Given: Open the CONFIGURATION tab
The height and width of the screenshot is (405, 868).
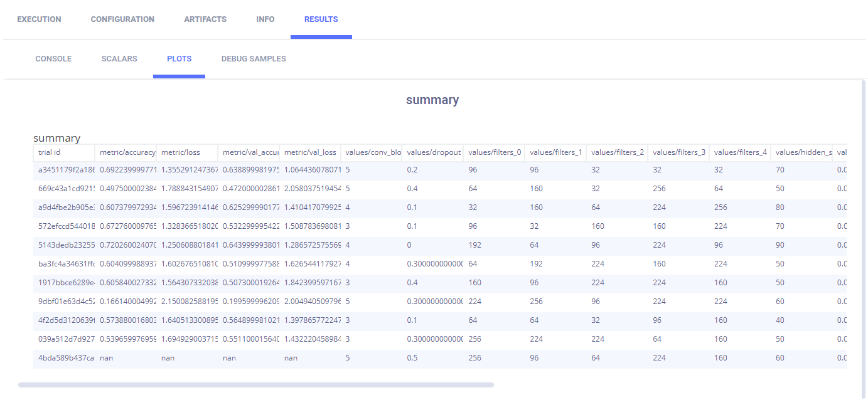Looking at the screenshot, I should click(122, 19).
